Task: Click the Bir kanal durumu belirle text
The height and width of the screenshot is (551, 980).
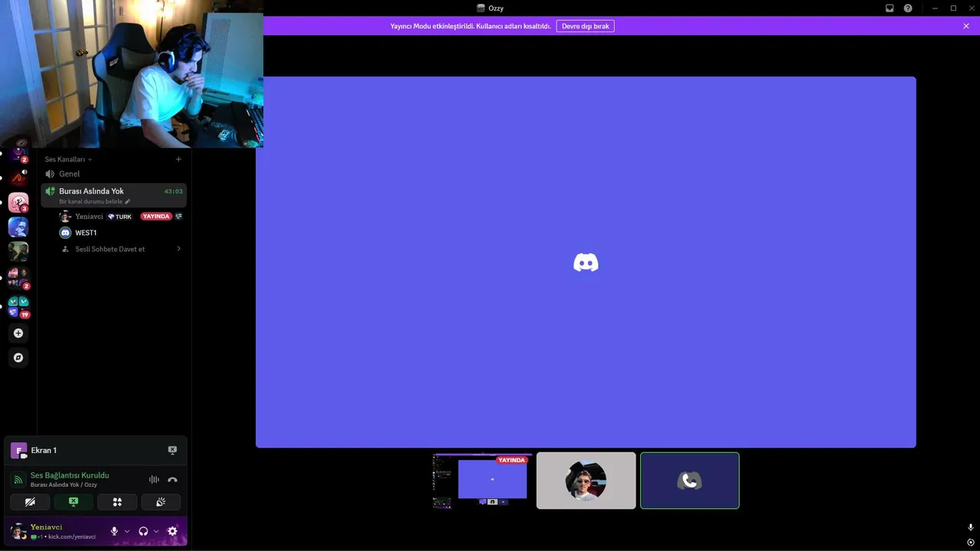Action: coord(90,201)
